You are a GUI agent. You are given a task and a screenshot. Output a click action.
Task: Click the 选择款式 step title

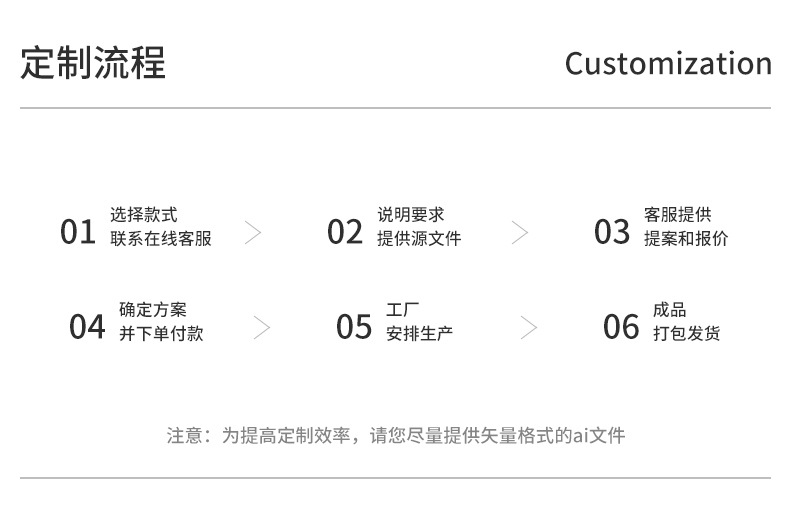coord(144,215)
